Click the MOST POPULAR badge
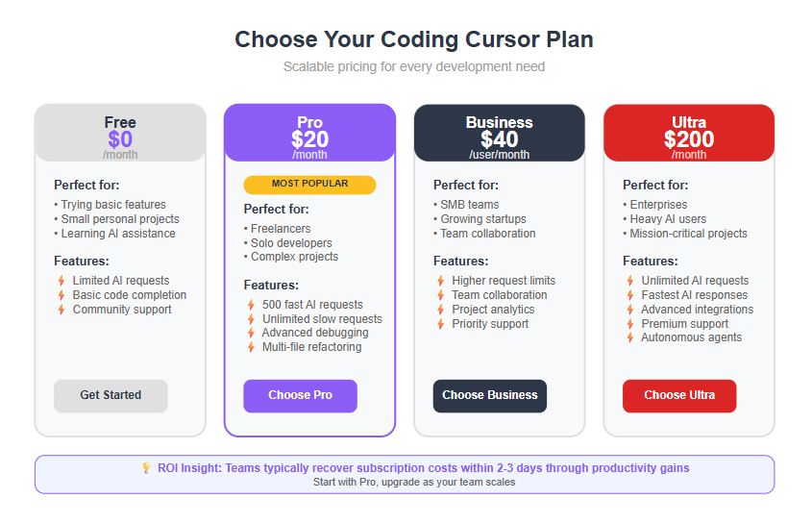This screenshot has width=812, height=524. pos(309,185)
